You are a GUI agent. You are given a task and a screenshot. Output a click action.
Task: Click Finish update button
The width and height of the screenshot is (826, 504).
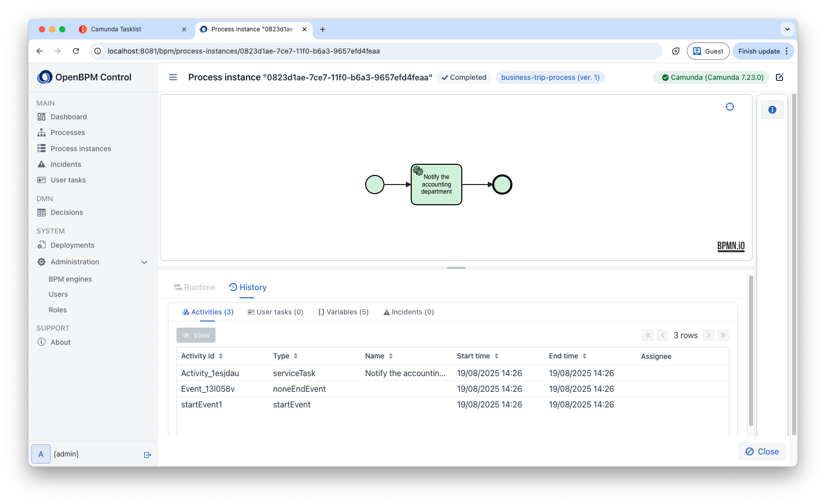pos(763,51)
